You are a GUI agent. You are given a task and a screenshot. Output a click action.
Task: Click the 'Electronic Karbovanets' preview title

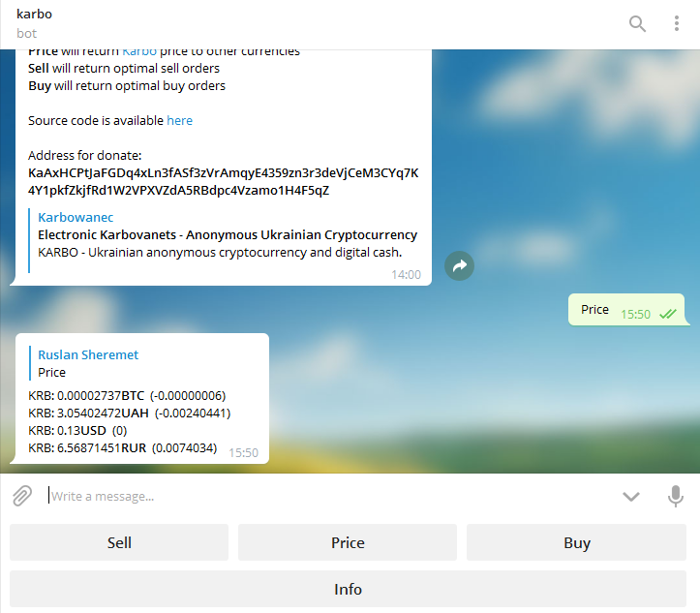pos(228,235)
